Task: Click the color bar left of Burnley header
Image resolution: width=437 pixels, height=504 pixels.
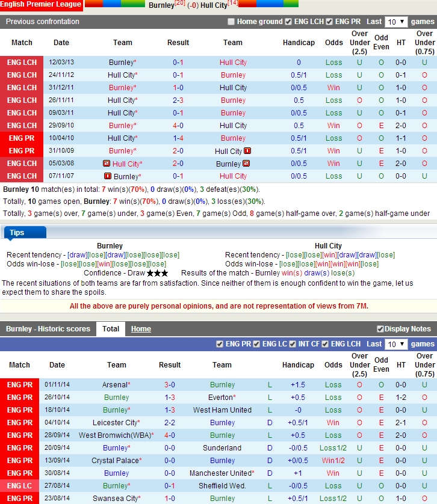Action: tap(115, 4)
